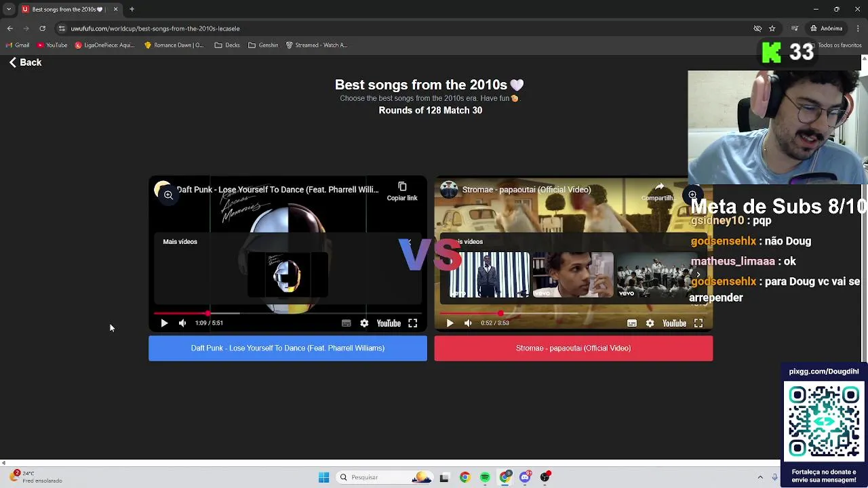Open LigaOnePiece bookmark
The height and width of the screenshot is (488, 868).
104,45
